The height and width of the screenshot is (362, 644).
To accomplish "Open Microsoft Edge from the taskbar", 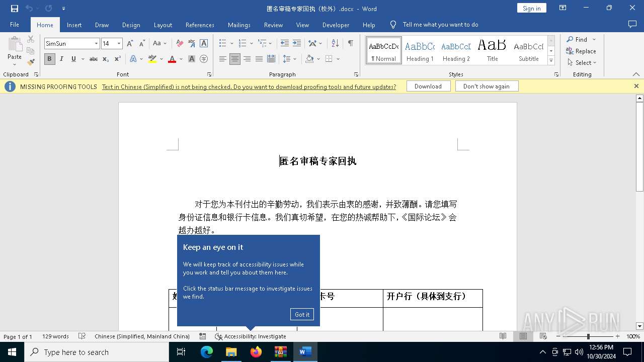I will pyautogui.click(x=207, y=352).
